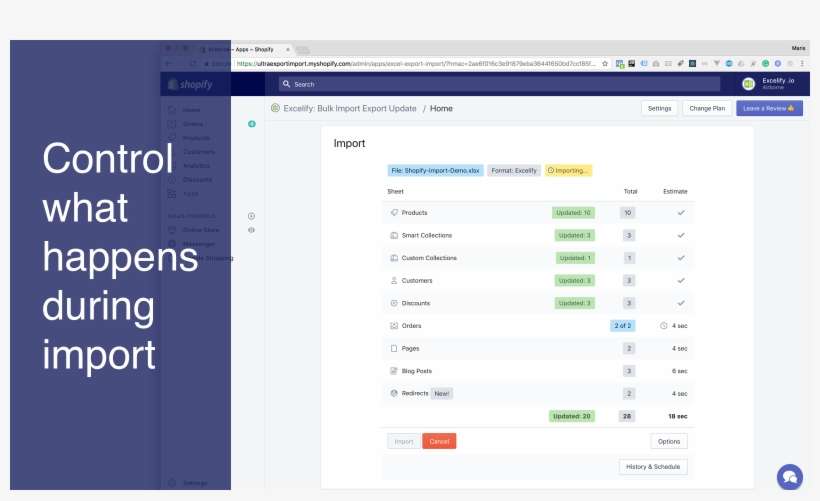
Task: Click the browser address bar URL
Action: (x=416, y=63)
